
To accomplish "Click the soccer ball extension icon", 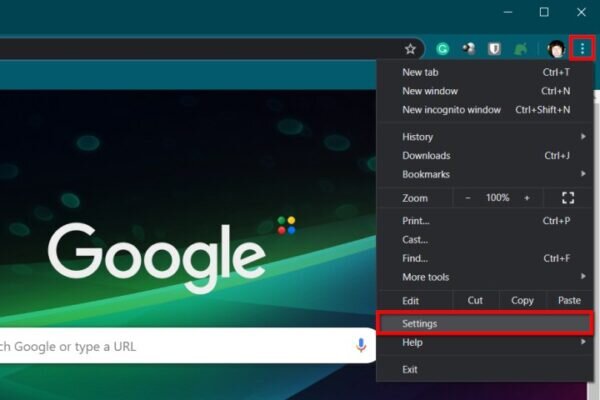I will (x=468, y=49).
